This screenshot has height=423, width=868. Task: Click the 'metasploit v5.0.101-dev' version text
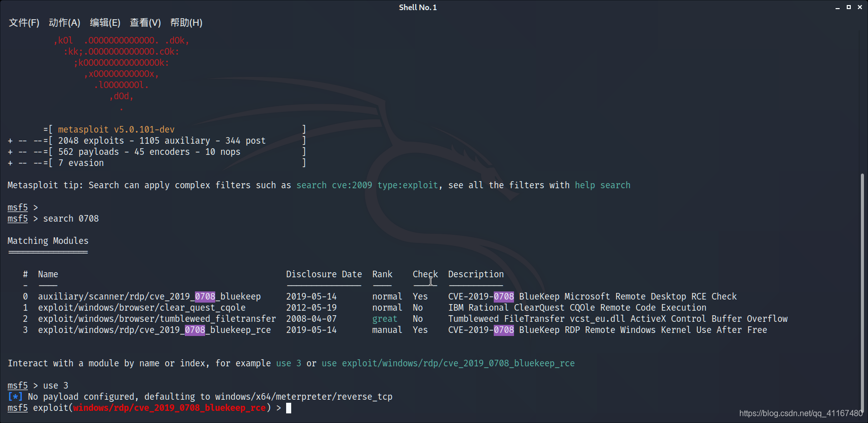116,130
